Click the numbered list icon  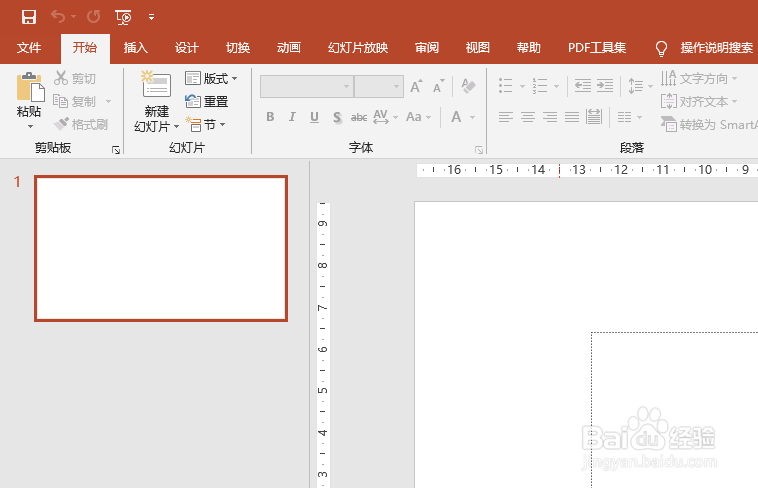(540, 86)
